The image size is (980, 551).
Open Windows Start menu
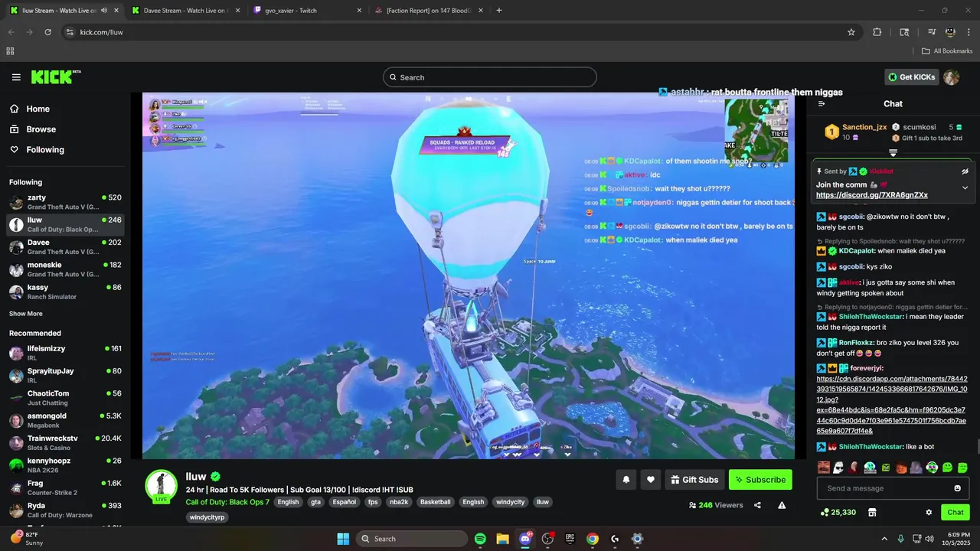click(343, 539)
